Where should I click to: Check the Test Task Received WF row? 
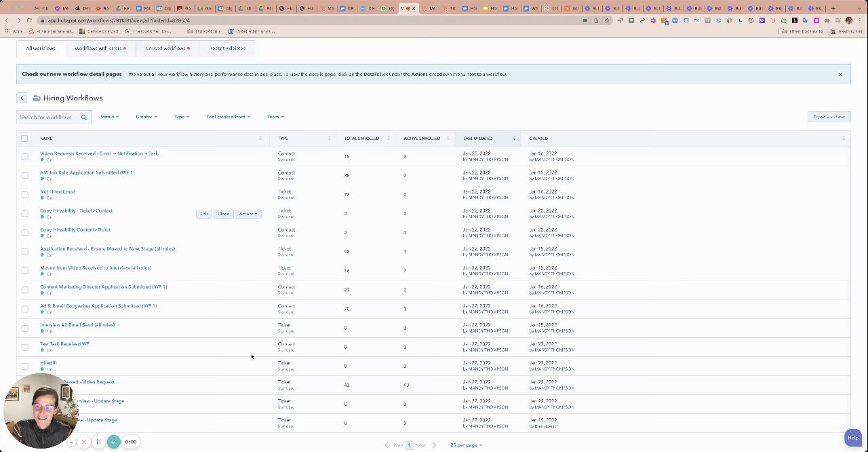[25, 347]
